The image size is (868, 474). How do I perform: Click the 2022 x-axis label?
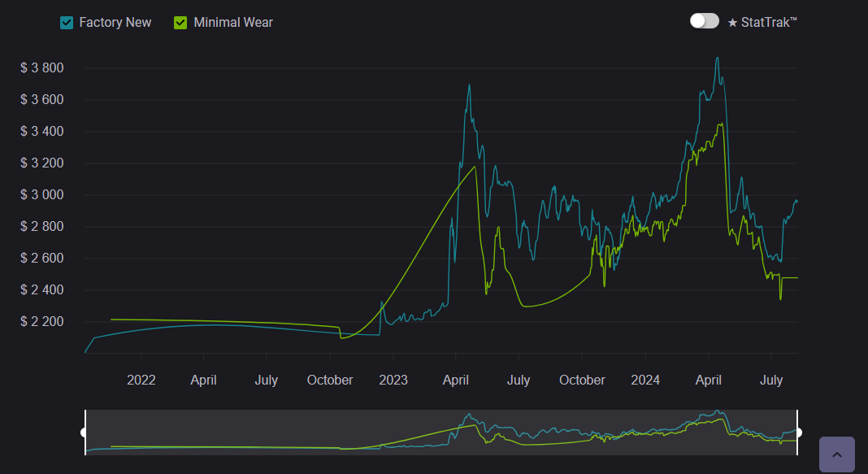click(x=141, y=381)
